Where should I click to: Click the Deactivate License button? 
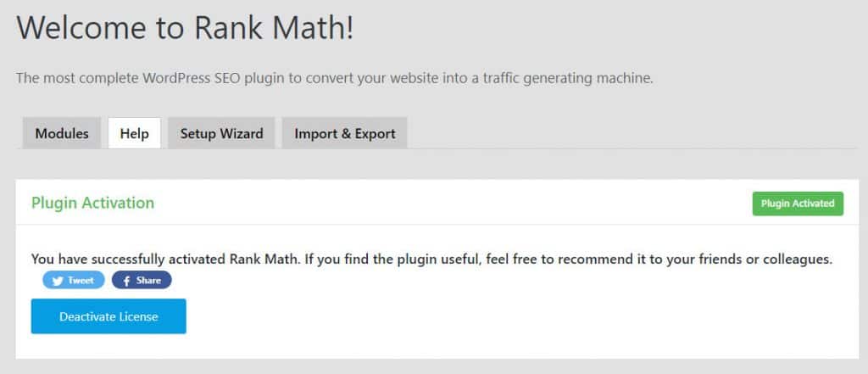[x=108, y=316]
